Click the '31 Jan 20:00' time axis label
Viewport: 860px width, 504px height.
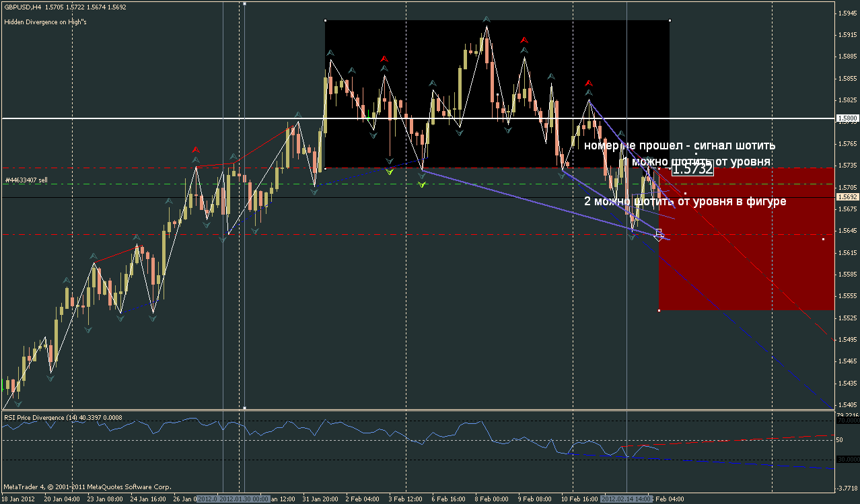[320, 499]
